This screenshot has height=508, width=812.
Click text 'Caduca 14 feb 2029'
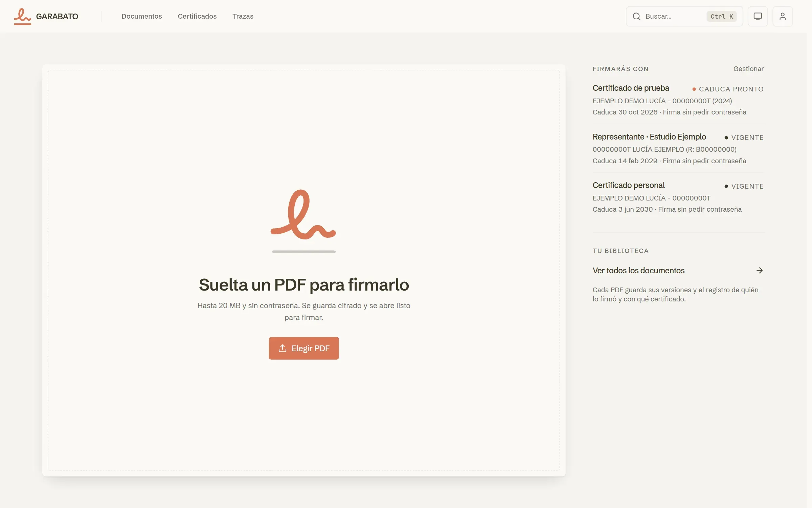pyautogui.click(x=625, y=161)
